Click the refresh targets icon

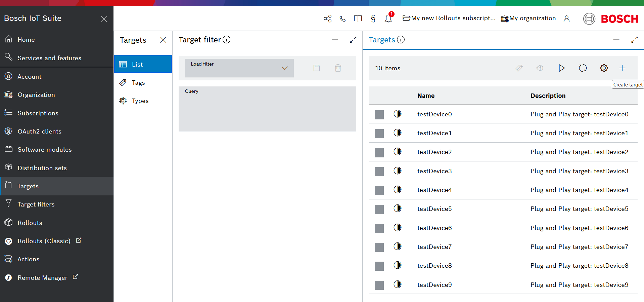click(x=583, y=68)
